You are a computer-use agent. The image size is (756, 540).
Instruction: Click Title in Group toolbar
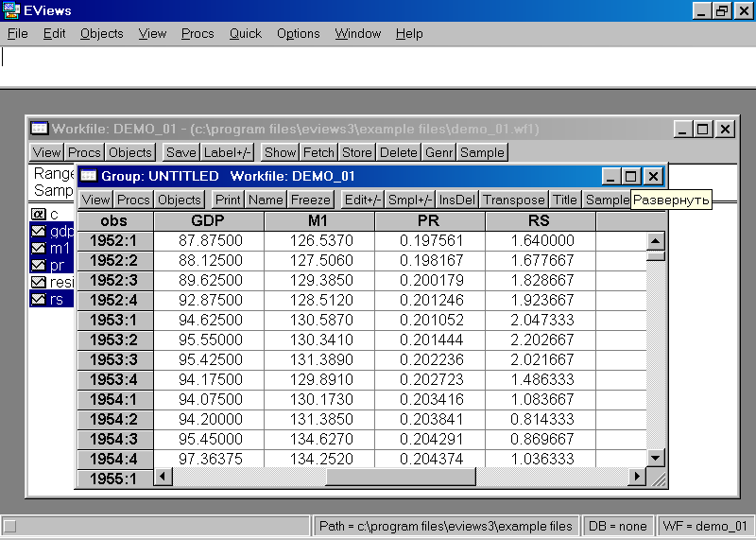(565, 200)
